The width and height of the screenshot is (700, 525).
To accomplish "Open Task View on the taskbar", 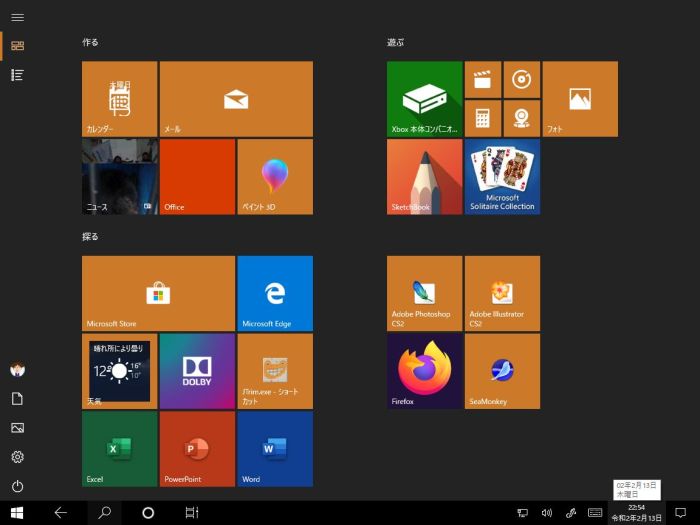I will click(191, 512).
